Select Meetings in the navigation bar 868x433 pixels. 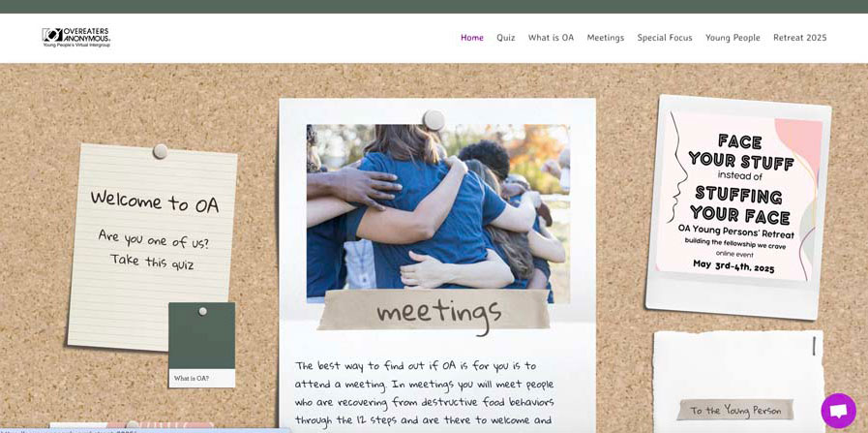(x=605, y=38)
